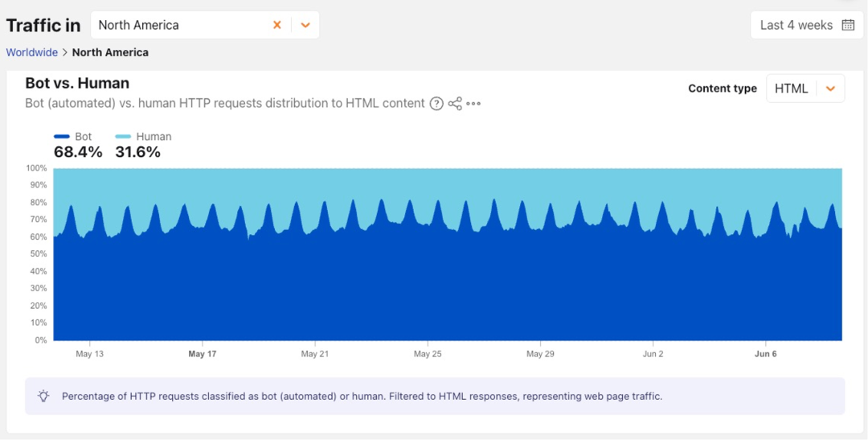Click the North America location input field
The image size is (868, 440).
(182, 25)
